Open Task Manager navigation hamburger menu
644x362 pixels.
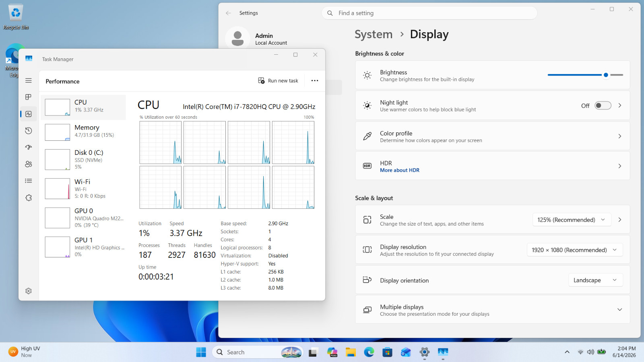(x=29, y=80)
